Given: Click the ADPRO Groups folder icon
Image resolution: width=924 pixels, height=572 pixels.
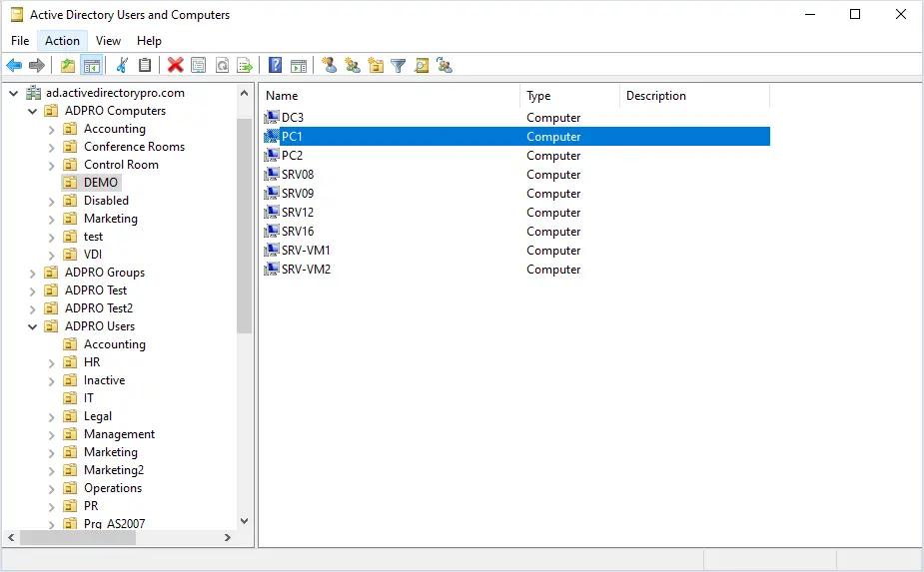Looking at the screenshot, I should 51,273.
